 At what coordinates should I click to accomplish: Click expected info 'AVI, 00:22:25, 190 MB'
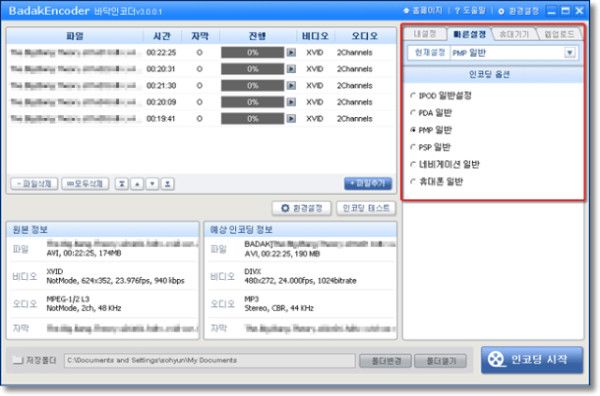point(282,254)
